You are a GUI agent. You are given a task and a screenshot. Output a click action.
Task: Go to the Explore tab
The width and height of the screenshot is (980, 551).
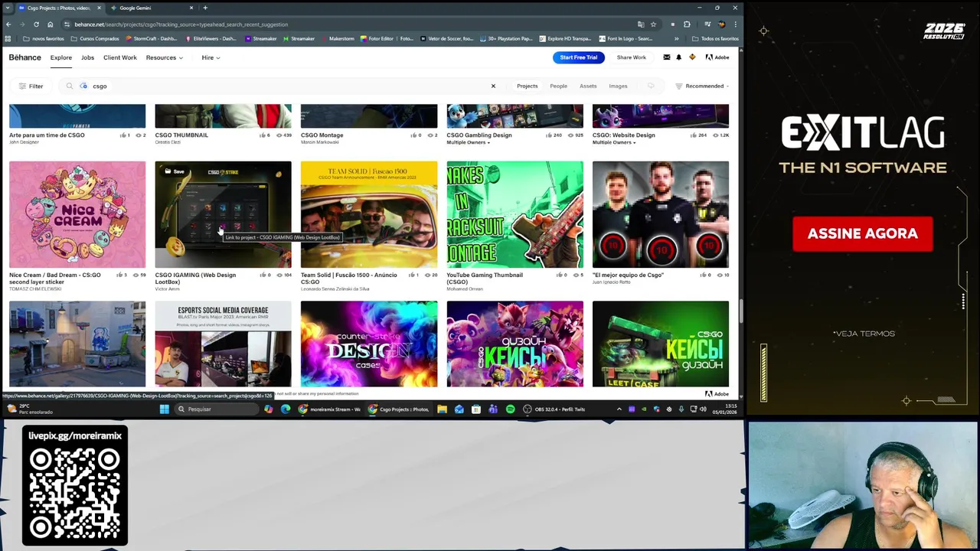point(61,57)
